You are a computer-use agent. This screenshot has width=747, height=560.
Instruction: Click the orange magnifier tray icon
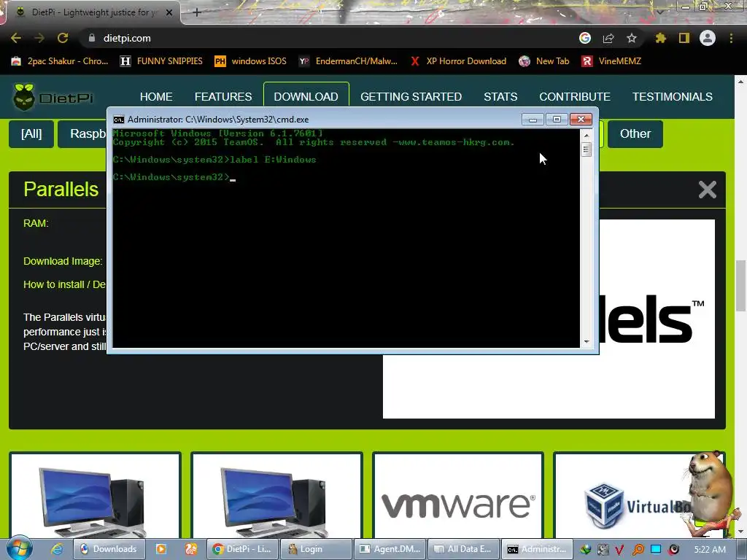pyautogui.click(x=638, y=550)
